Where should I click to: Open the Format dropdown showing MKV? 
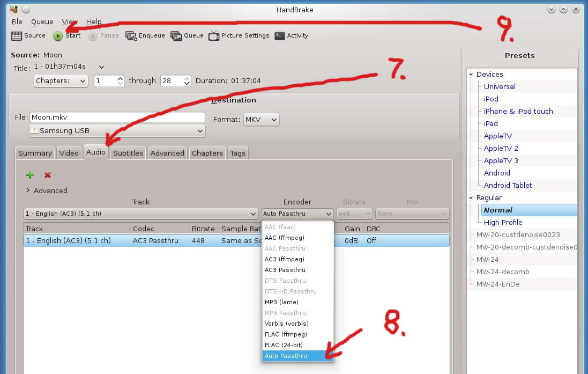tap(261, 120)
